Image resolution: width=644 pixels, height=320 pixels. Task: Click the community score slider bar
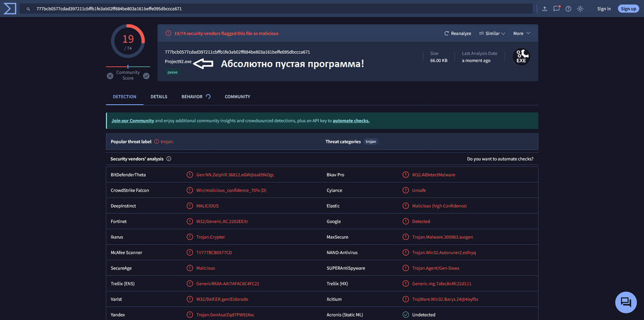tap(128, 67)
